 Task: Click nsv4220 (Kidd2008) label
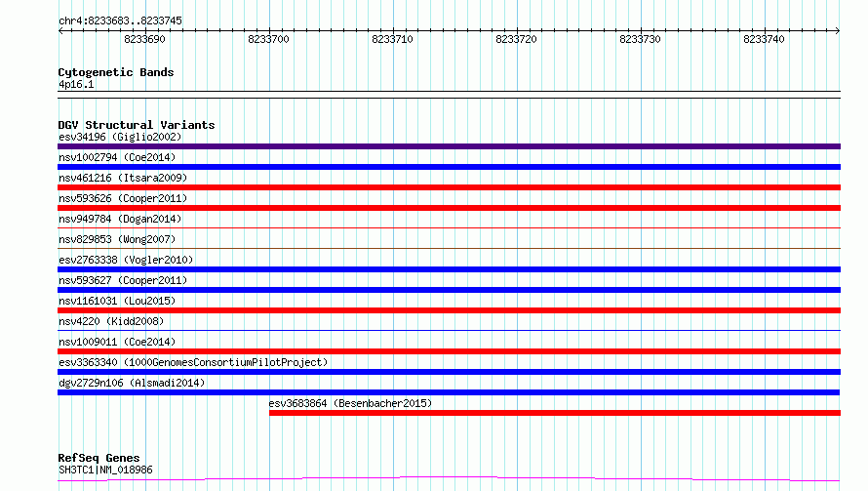111,321
